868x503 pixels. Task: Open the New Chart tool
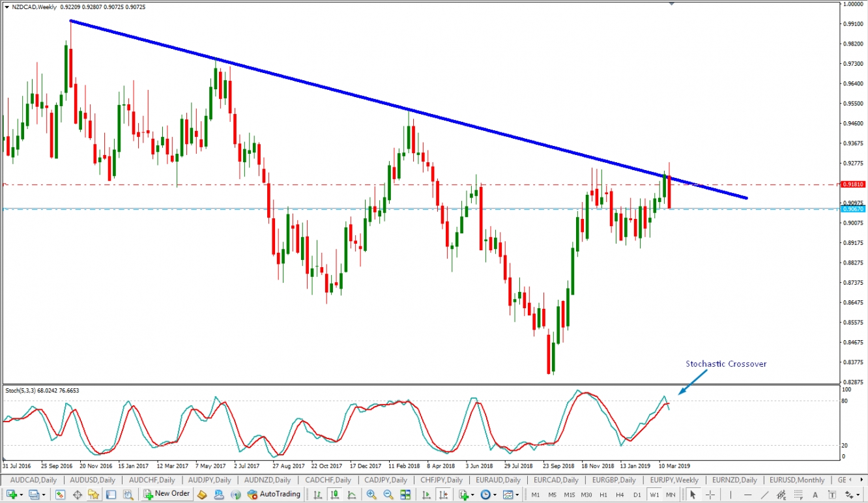(x=11, y=495)
